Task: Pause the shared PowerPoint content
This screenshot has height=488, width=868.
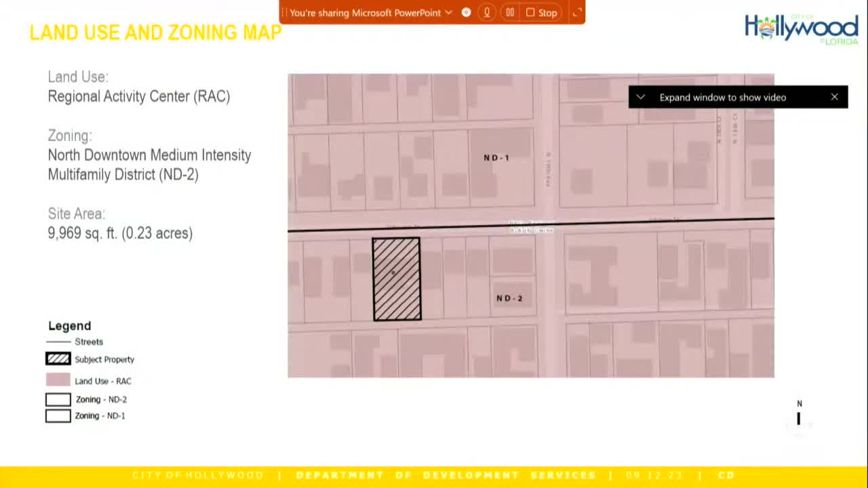Action: [509, 12]
